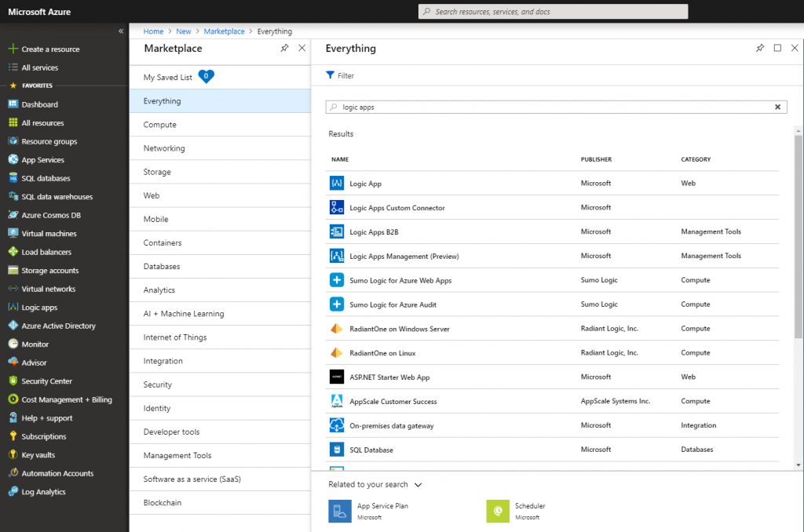
Task: Open My Saved List
Action: (170, 77)
